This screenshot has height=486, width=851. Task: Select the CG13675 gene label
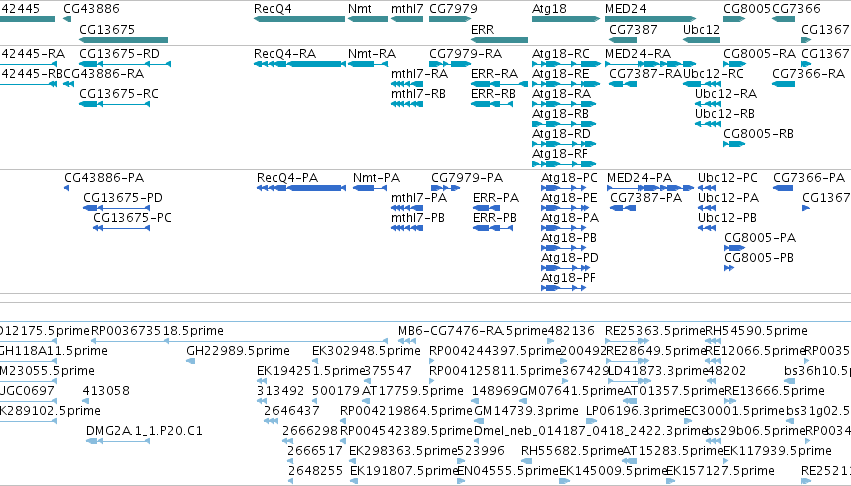coord(107,29)
